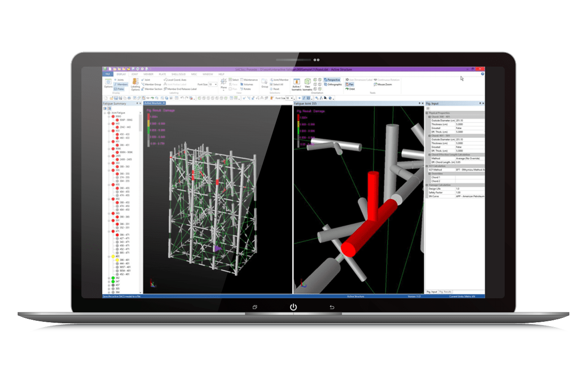Activate the Orbit tool
Image resolution: width=588 pixels, height=382 pixels.
tap(350, 89)
